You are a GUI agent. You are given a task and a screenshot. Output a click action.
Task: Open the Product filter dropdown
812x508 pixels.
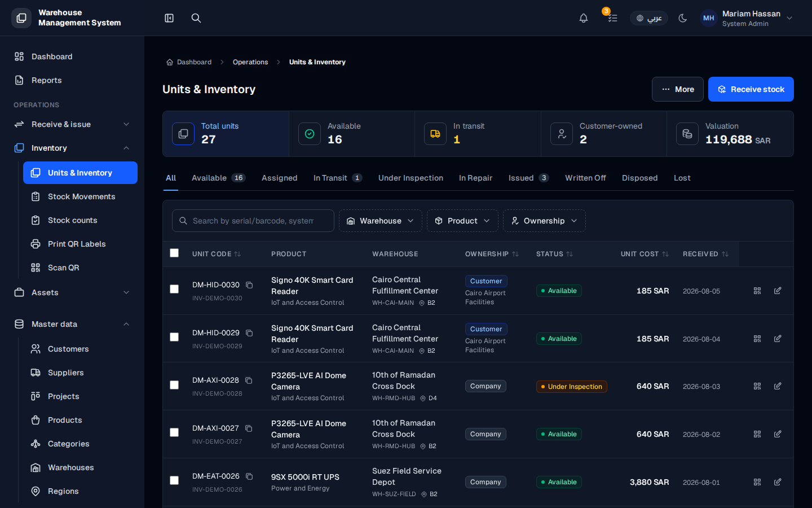(462, 221)
